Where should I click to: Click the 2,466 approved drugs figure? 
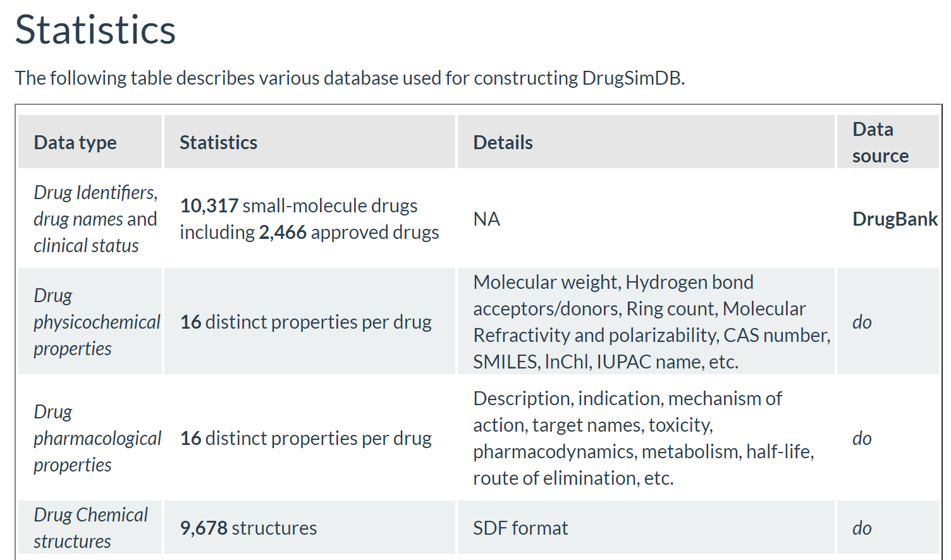pyautogui.click(x=282, y=232)
